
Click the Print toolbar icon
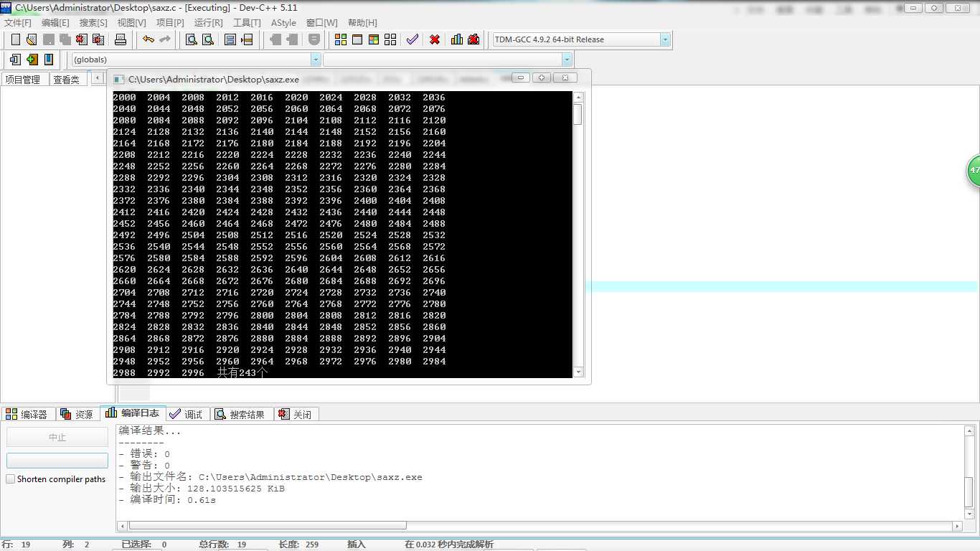coord(121,39)
